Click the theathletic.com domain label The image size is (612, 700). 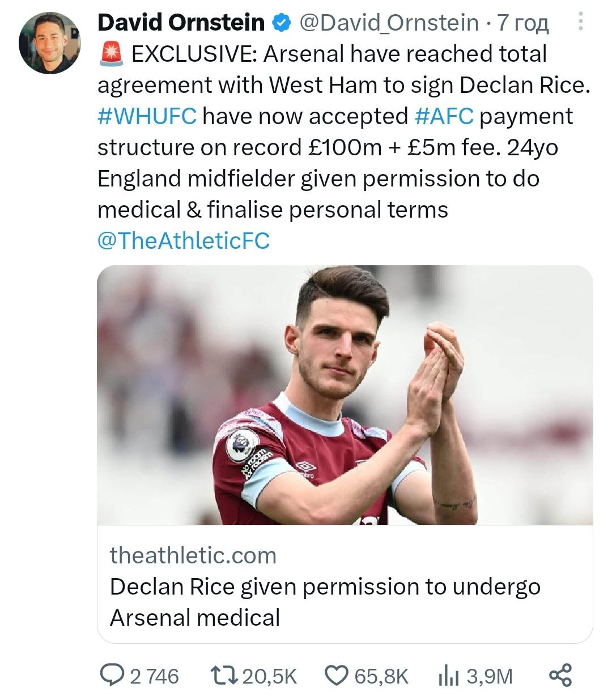point(193,555)
